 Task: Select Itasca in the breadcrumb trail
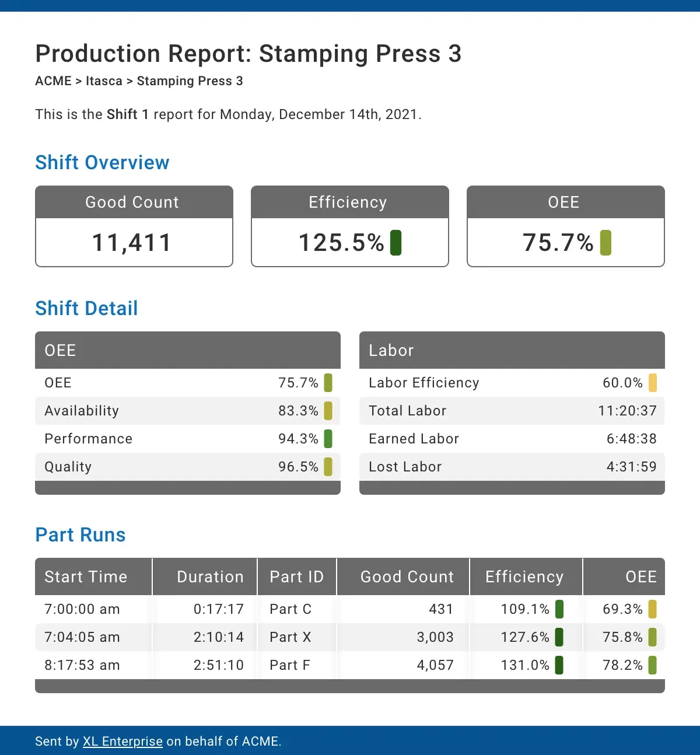pos(104,81)
